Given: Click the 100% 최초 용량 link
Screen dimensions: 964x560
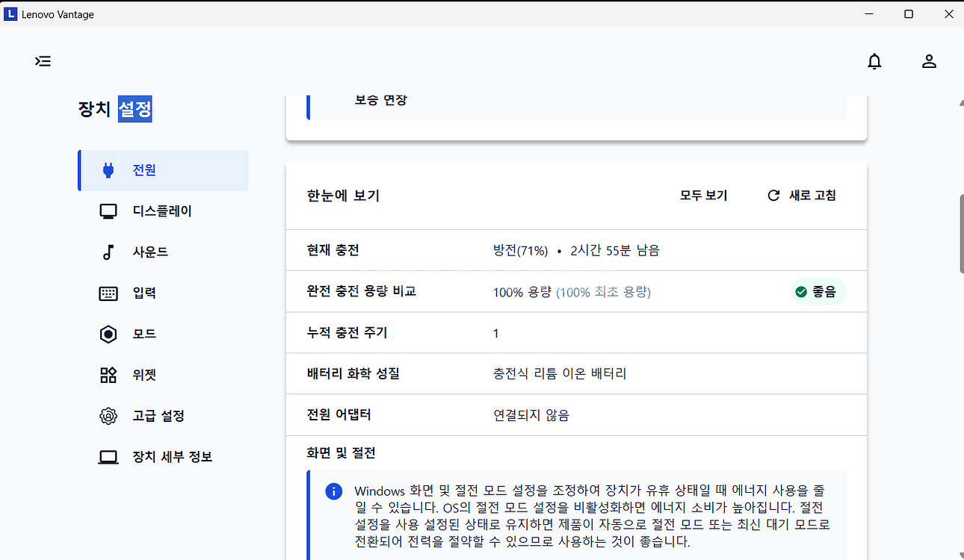Looking at the screenshot, I should (x=602, y=291).
